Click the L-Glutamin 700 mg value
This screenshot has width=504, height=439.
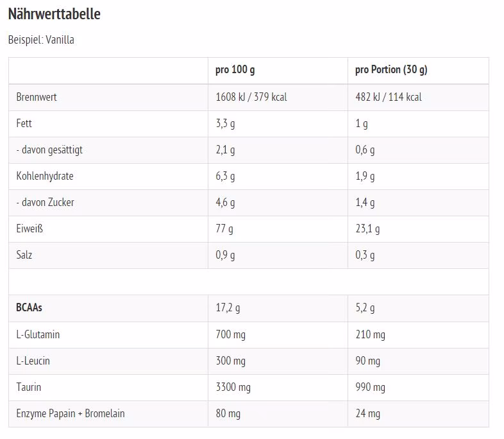click(x=230, y=335)
